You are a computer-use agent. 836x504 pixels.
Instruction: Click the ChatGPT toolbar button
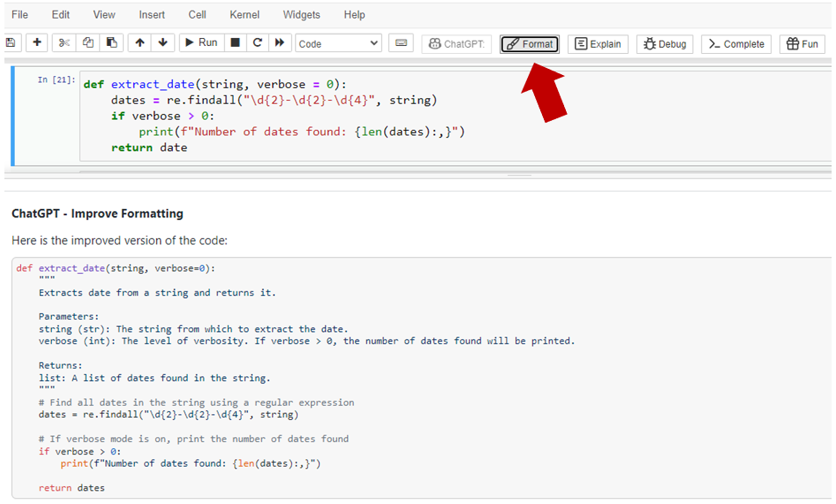click(x=457, y=44)
